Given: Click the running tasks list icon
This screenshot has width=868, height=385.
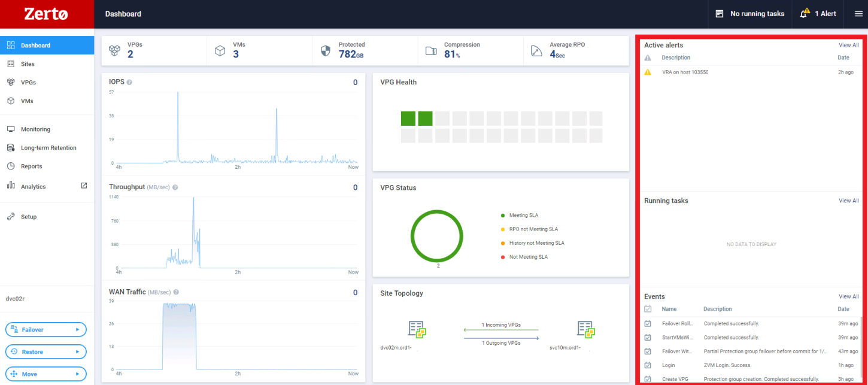Looking at the screenshot, I should (x=720, y=14).
